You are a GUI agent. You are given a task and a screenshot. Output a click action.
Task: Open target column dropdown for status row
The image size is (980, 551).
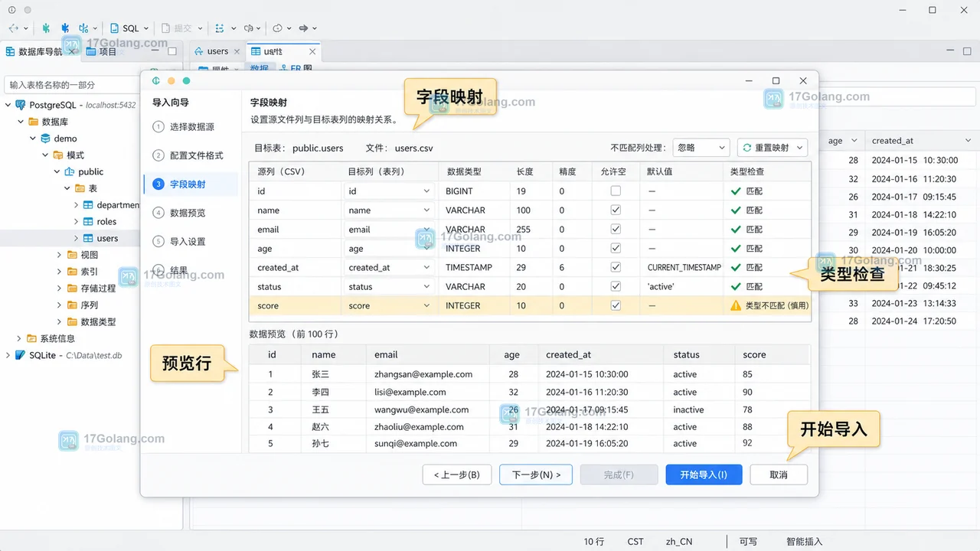click(x=426, y=287)
